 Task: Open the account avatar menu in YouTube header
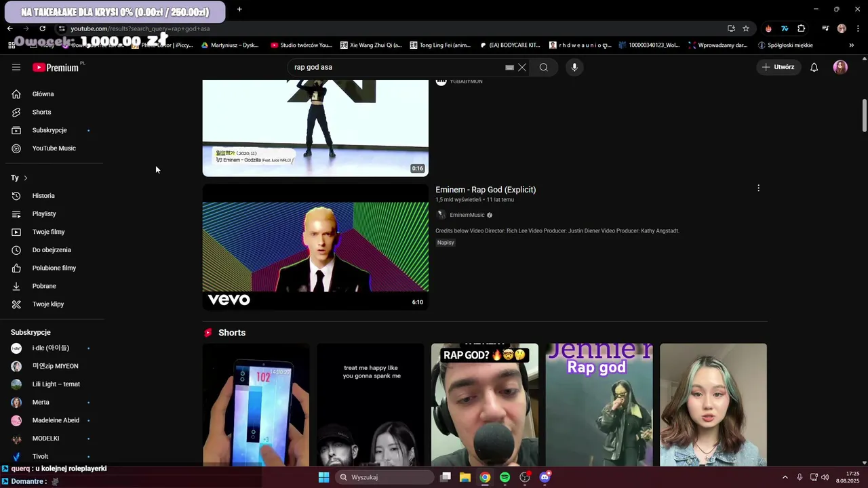[x=840, y=67]
